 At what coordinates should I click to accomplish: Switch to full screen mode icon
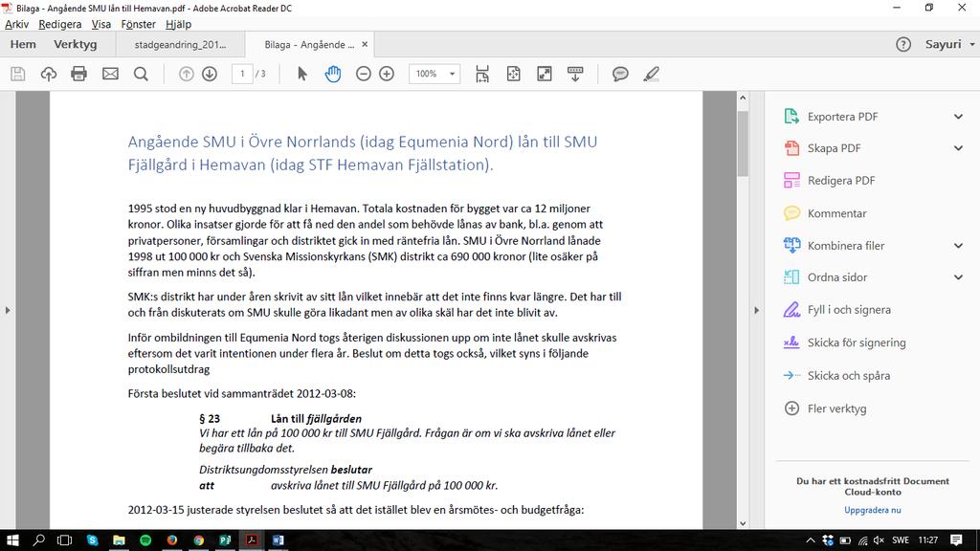click(545, 74)
